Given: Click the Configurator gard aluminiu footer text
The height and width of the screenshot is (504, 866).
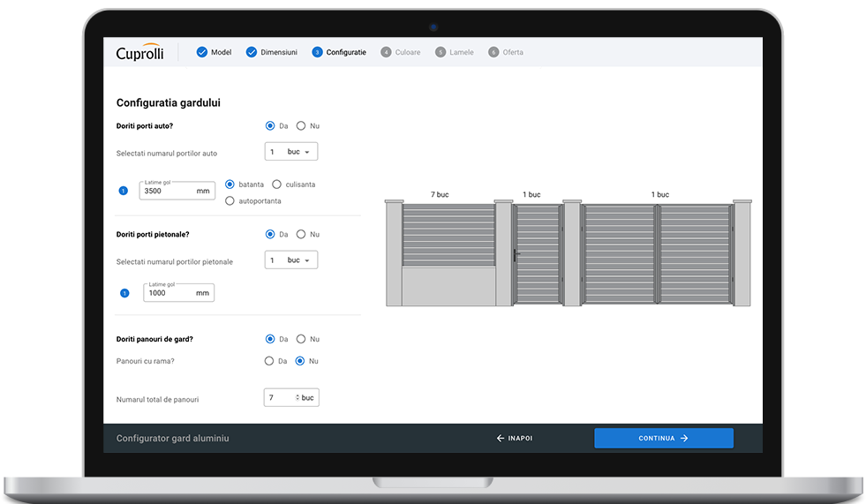Looking at the screenshot, I should [x=172, y=439].
